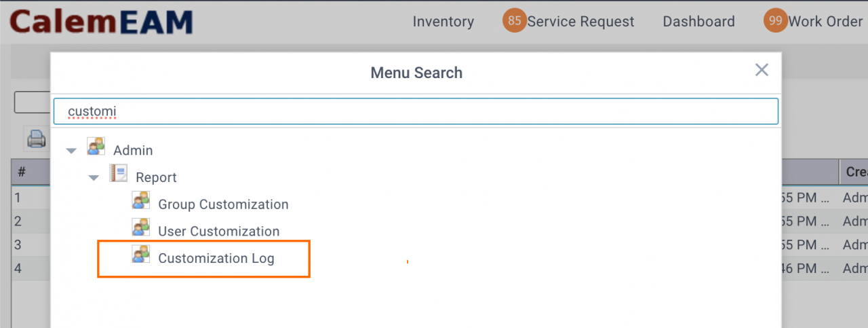Click the Report notebook icon
The width and height of the screenshot is (868, 328).
coord(118,174)
